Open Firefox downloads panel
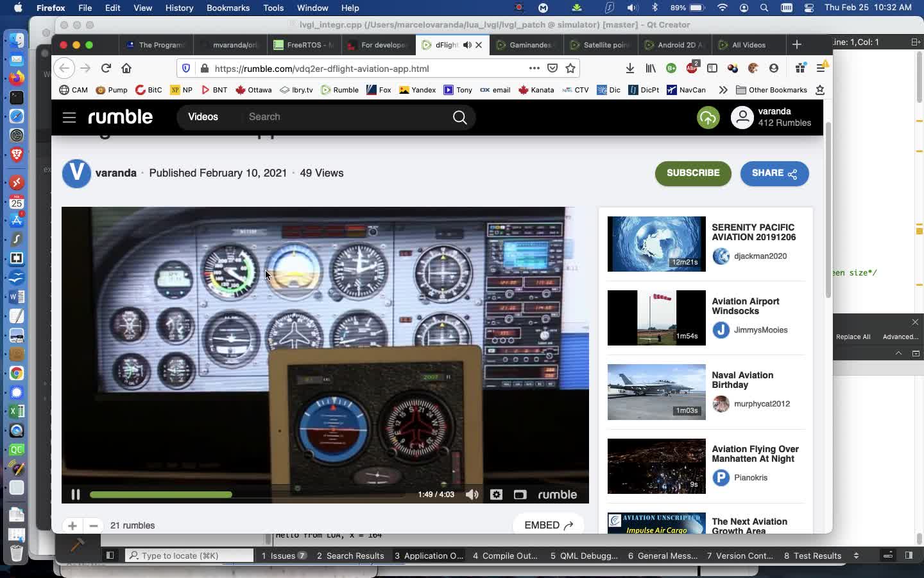Viewport: 924px width, 578px height. 630,68
